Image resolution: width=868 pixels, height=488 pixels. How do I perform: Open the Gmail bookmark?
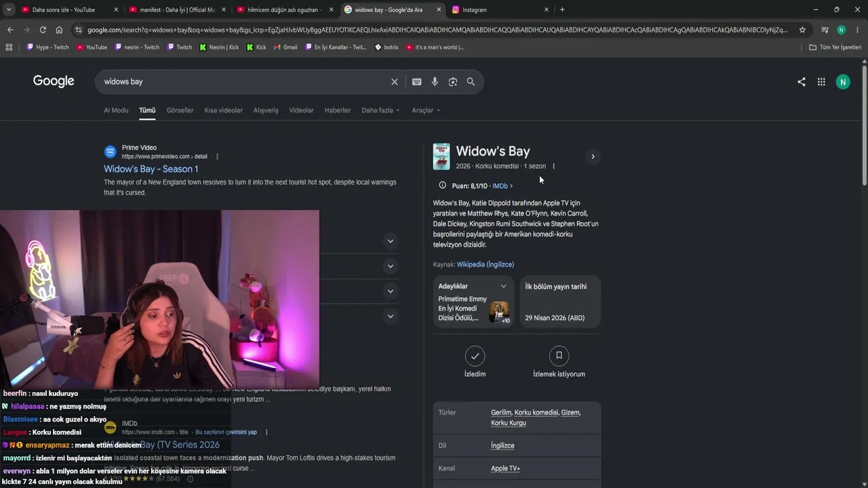click(x=285, y=47)
